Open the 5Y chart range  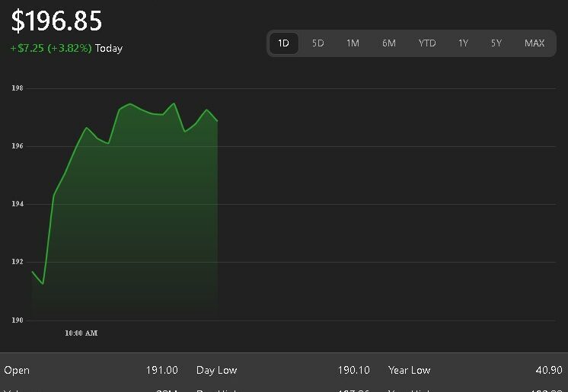point(496,43)
